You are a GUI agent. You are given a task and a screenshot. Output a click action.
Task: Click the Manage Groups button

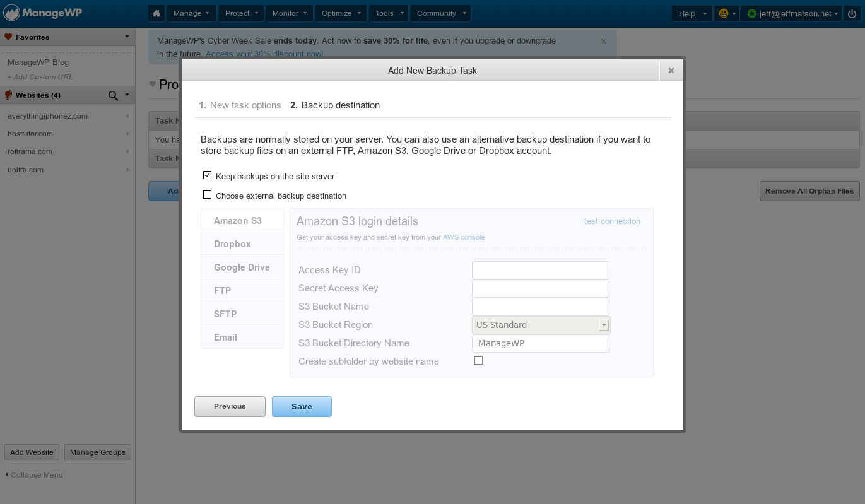tap(98, 452)
